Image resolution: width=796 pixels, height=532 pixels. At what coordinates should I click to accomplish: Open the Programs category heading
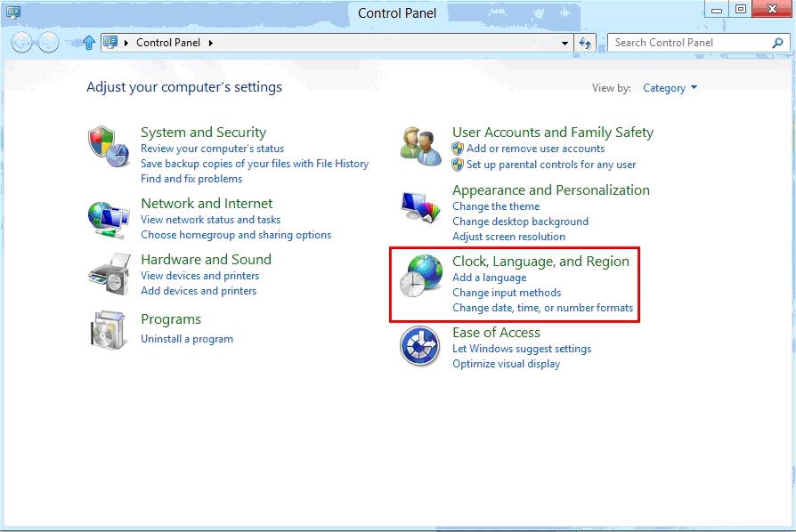coord(171,319)
